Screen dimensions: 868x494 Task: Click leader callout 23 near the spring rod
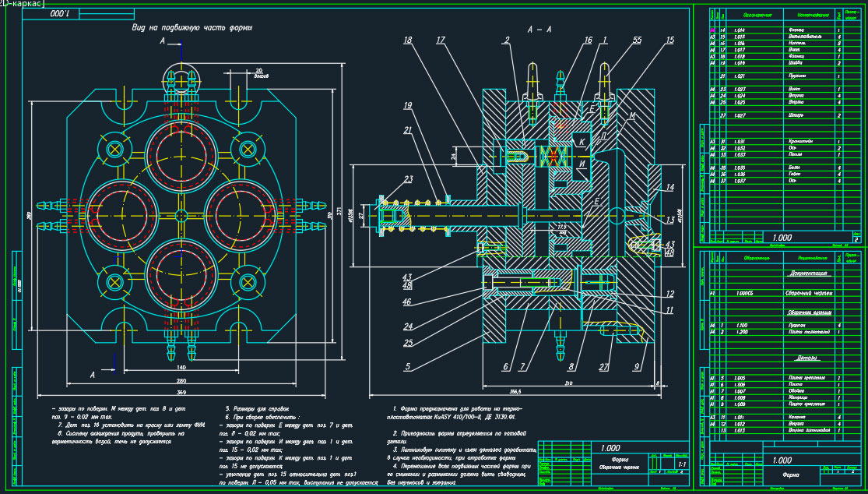pos(409,178)
